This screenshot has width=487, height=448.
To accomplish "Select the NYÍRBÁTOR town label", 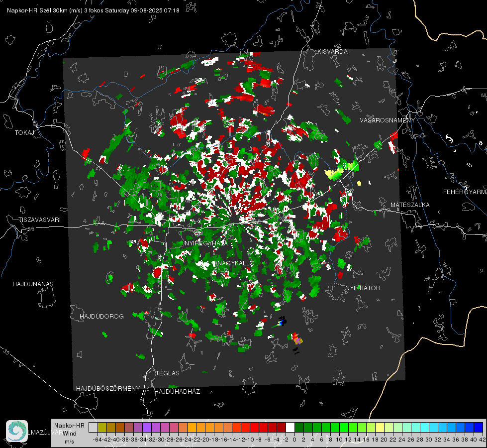I will 363,288.
